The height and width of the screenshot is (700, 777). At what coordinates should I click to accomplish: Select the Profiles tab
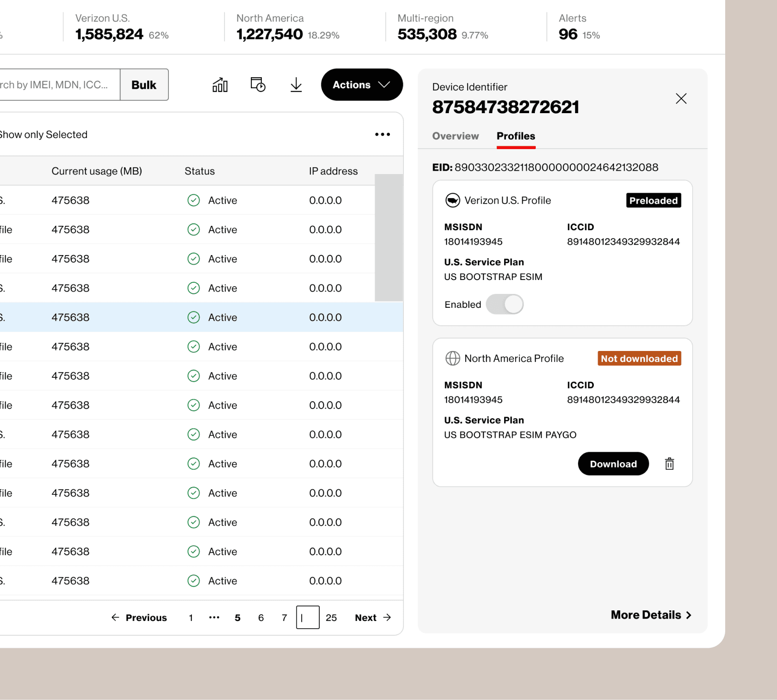click(516, 136)
